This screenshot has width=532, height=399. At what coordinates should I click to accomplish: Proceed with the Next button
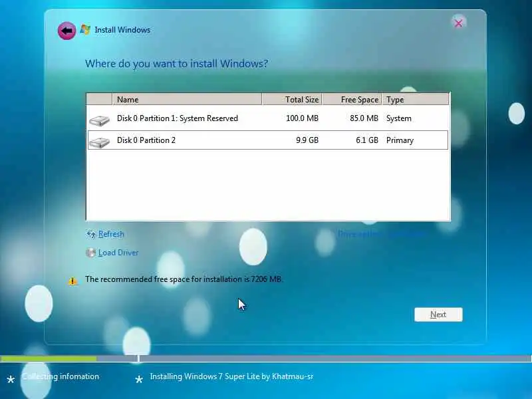pyautogui.click(x=438, y=315)
